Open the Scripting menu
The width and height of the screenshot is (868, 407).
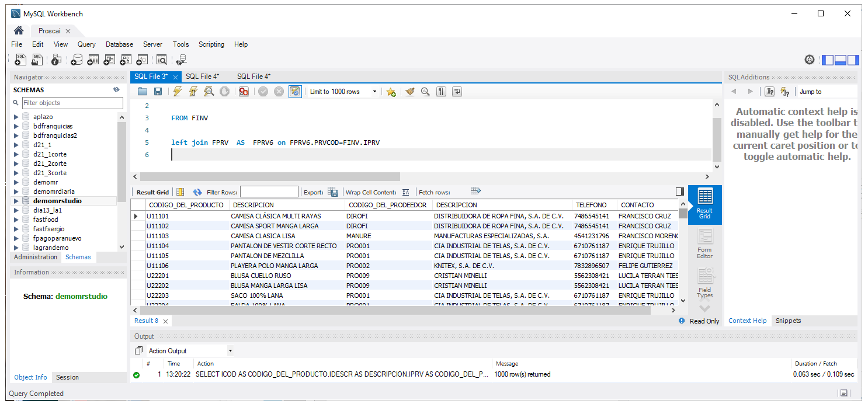[211, 44]
